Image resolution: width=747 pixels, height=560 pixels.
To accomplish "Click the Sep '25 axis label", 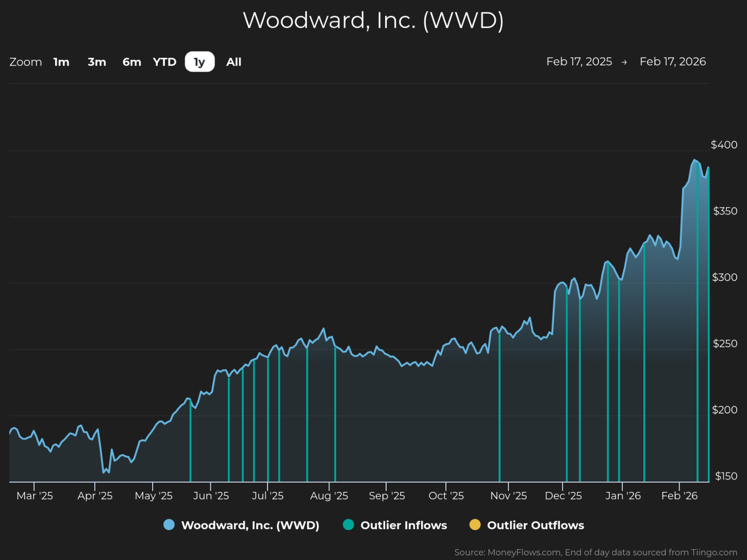I will coord(387,496).
